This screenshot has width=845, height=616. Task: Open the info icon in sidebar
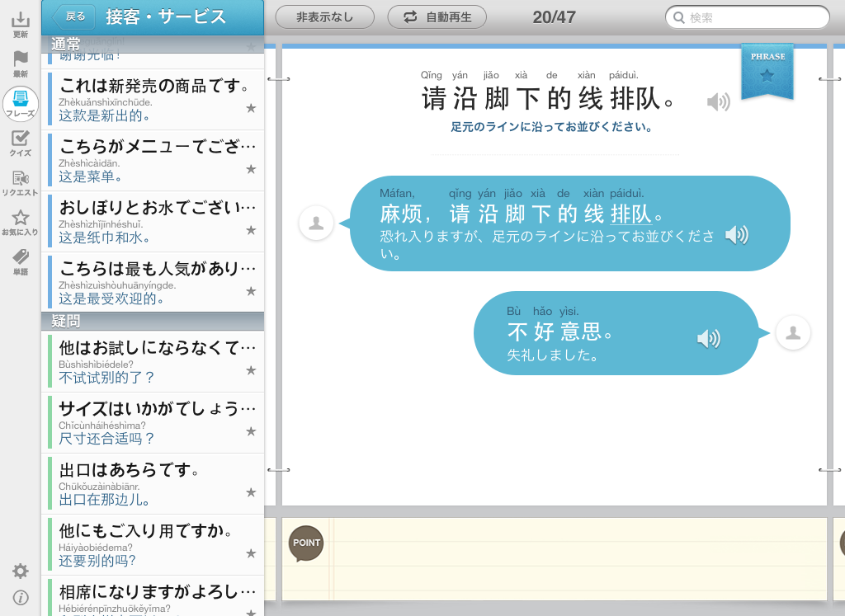point(21,598)
